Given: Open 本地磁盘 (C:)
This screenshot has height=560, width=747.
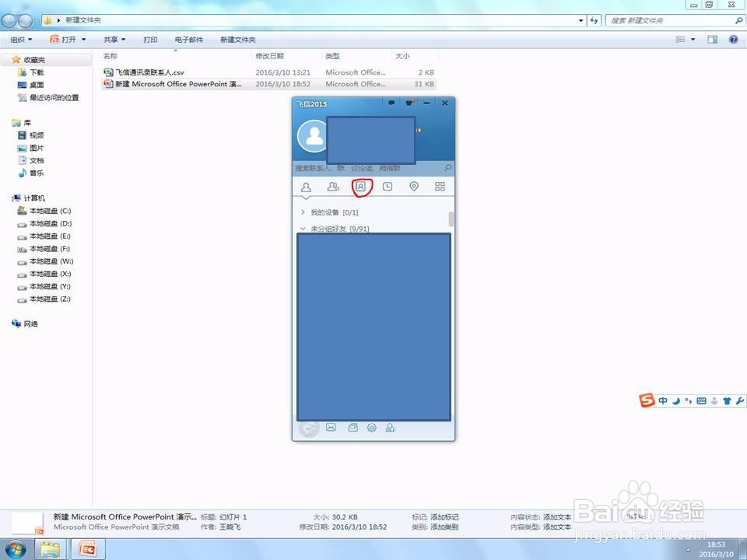Looking at the screenshot, I should coord(44,211).
